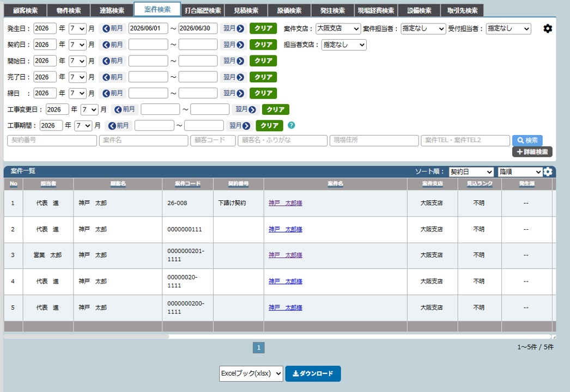Switch to the 見積検索 tab
This screenshot has width=570, height=392.
246,10
